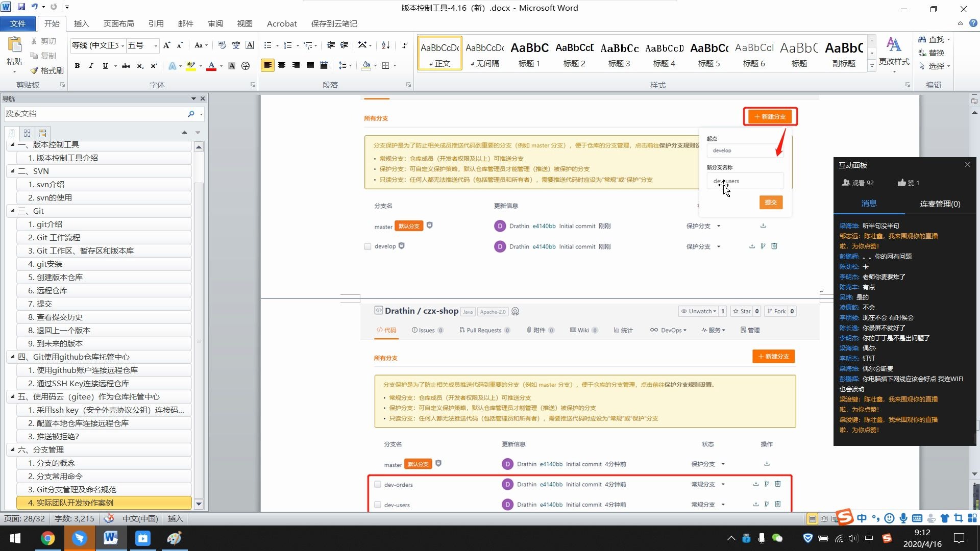Switch to the 审阅 ribbon tab

pos(215,23)
